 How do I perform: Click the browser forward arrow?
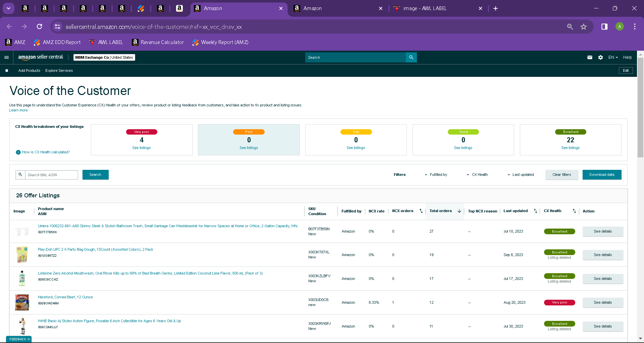[24, 27]
